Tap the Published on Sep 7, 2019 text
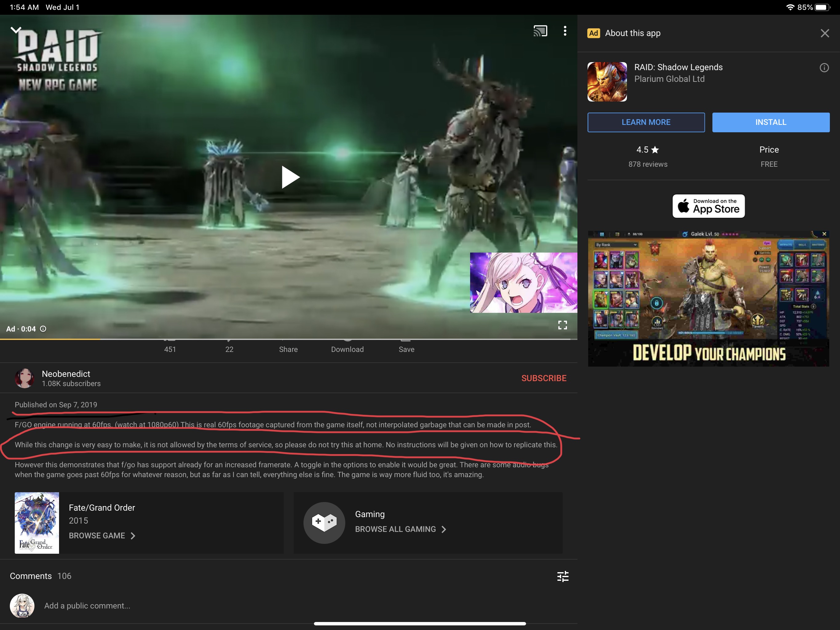840x630 pixels. [56, 405]
